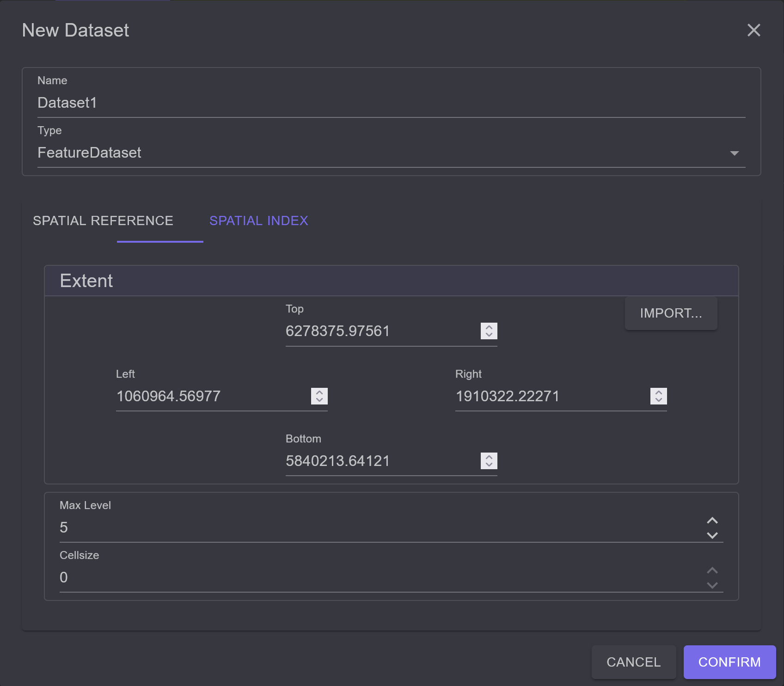Decrement Max Level with down chevron

point(712,535)
